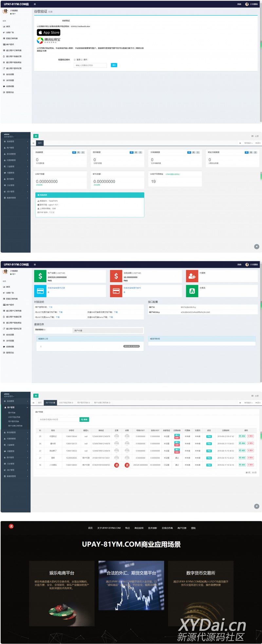Open 合法的外汇、期货交易平台 card on landing page
The width and height of the screenshot is (262, 644).
coord(131,585)
